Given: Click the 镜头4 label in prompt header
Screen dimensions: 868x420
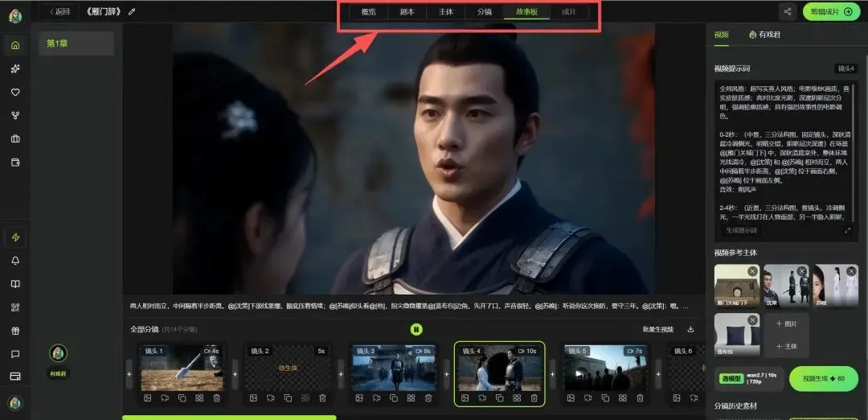Looking at the screenshot, I should point(845,68).
